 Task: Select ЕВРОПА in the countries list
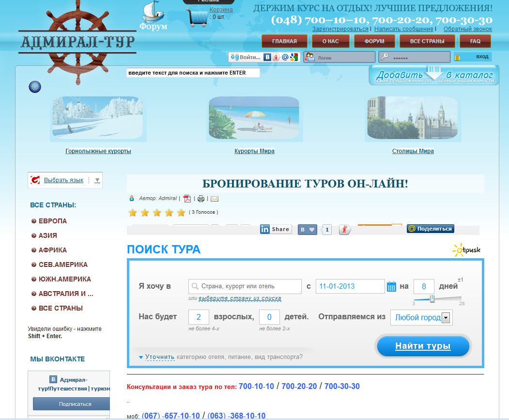coord(52,221)
